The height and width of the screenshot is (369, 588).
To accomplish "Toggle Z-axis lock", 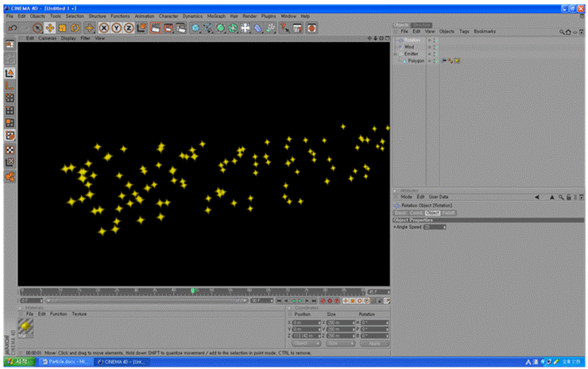I will [129, 28].
